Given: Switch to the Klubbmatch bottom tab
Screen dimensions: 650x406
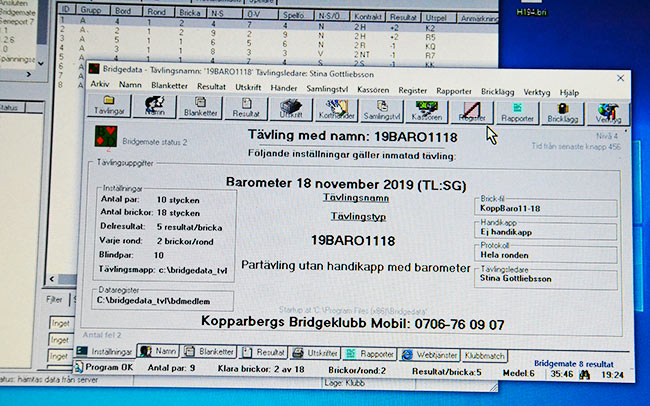Looking at the screenshot, I should point(484,356).
